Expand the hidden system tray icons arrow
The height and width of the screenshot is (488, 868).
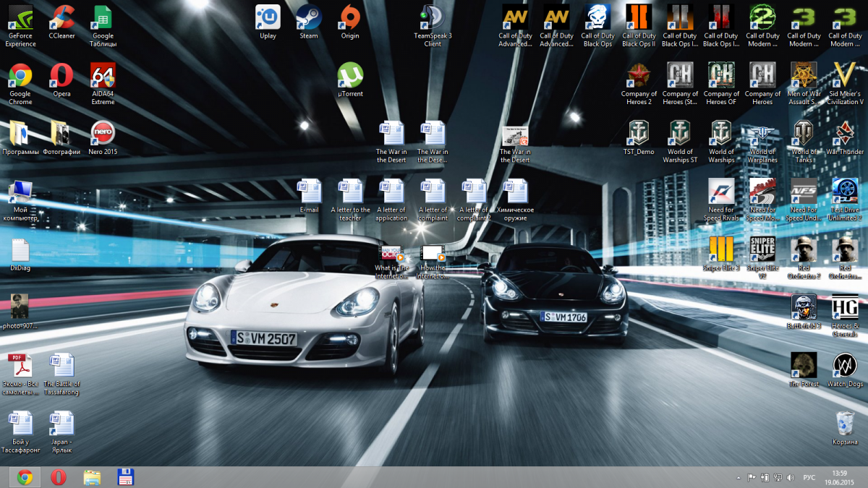pyautogui.click(x=737, y=478)
